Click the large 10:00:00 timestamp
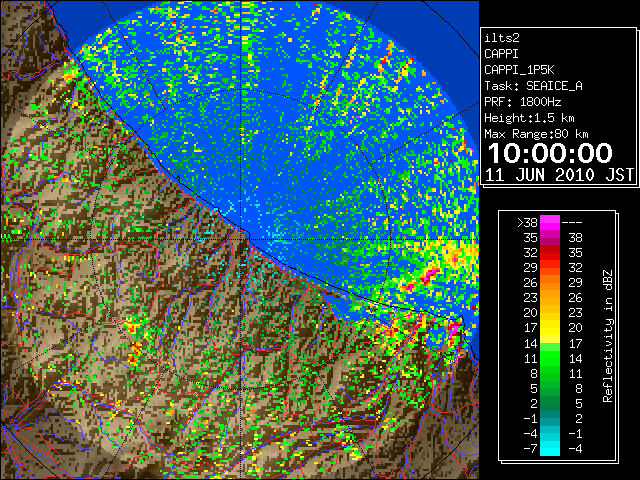The height and width of the screenshot is (480, 640). (x=550, y=153)
